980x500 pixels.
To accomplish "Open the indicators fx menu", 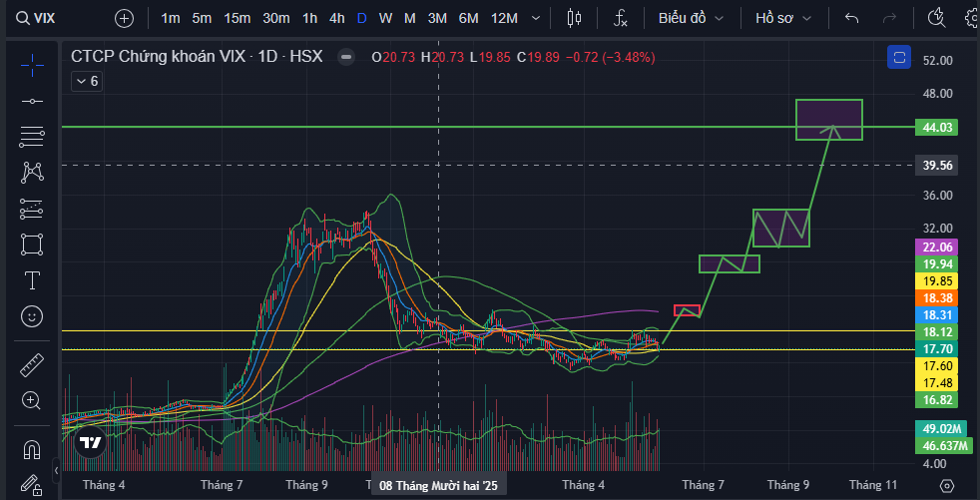I will pyautogui.click(x=620, y=18).
